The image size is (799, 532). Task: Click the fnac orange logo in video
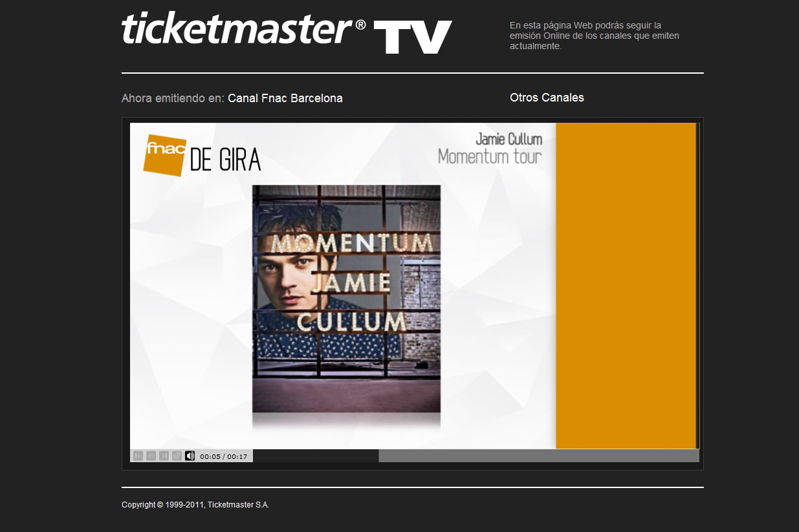[x=165, y=155]
